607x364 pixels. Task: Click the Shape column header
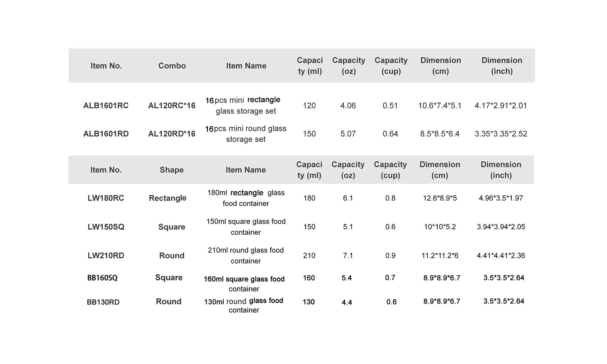coord(172,170)
